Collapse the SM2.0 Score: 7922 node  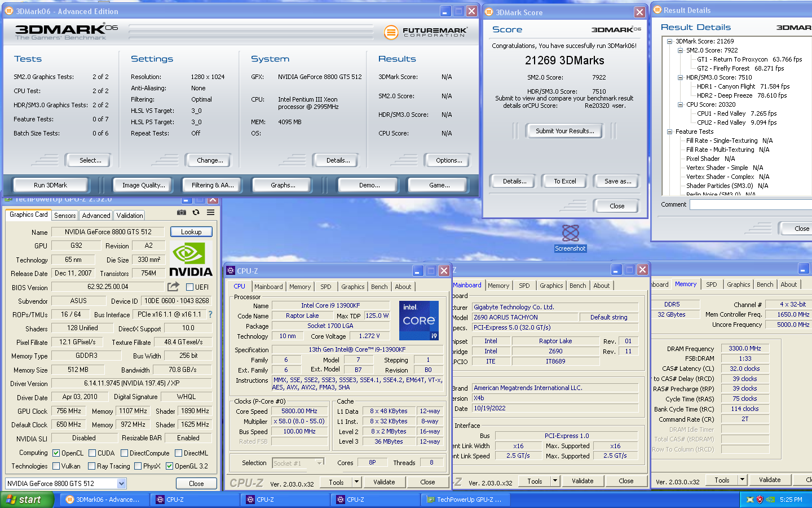point(681,50)
